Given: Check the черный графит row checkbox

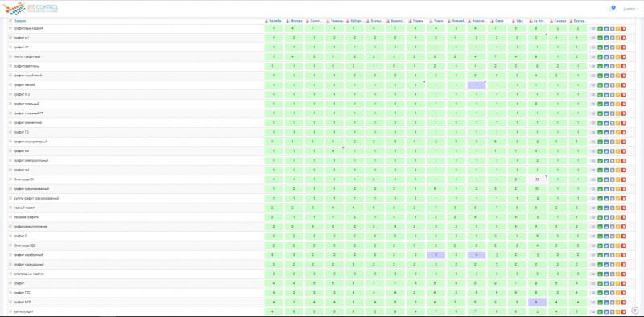Looking at the screenshot, I should click(10, 208).
